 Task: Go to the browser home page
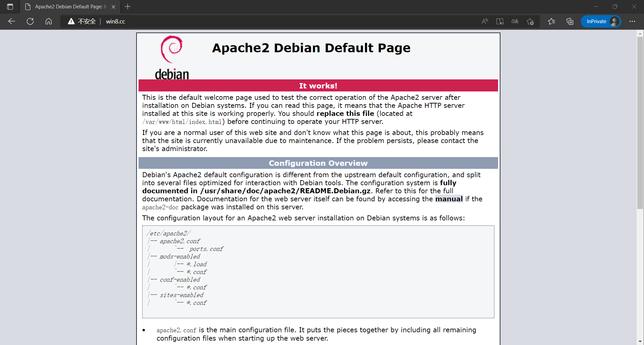tap(49, 21)
